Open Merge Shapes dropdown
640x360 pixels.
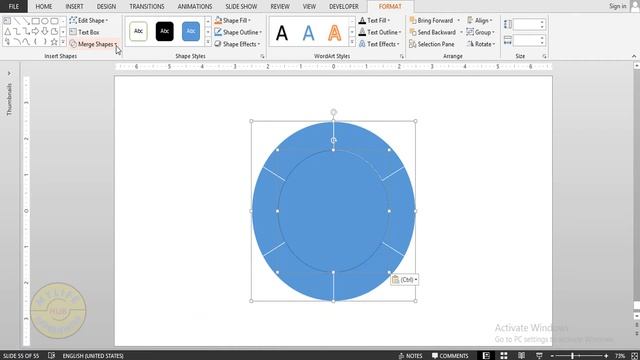[x=93, y=44]
